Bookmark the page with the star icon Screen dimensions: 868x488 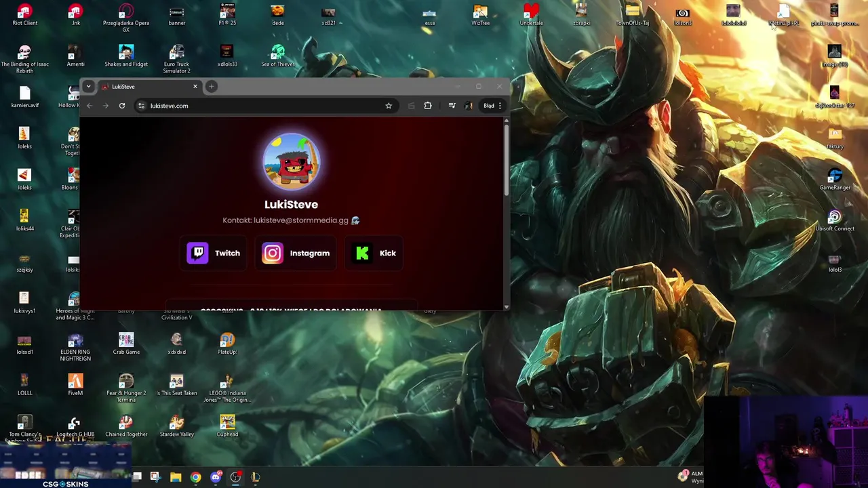(x=389, y=106)
